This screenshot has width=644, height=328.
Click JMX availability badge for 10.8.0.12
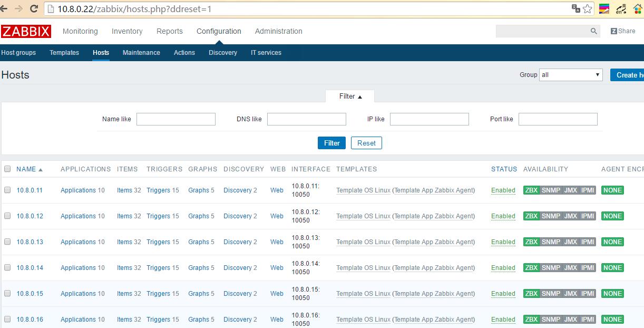click(x=571, y=216)
